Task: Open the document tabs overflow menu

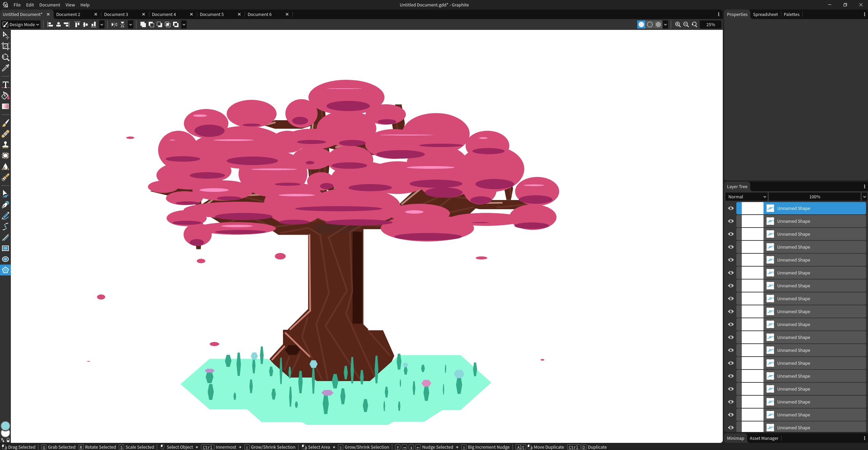Action: [719, 14]
